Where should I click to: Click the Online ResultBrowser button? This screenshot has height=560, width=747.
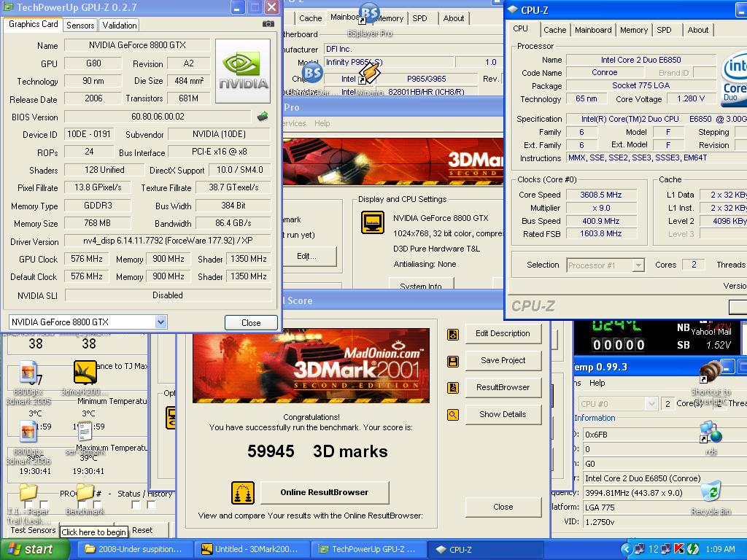click(325, 492)
